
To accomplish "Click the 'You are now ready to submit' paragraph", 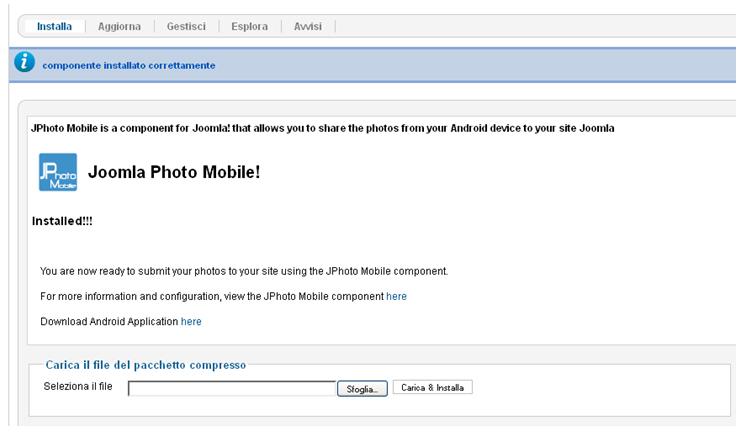I will tap(244, 271).
